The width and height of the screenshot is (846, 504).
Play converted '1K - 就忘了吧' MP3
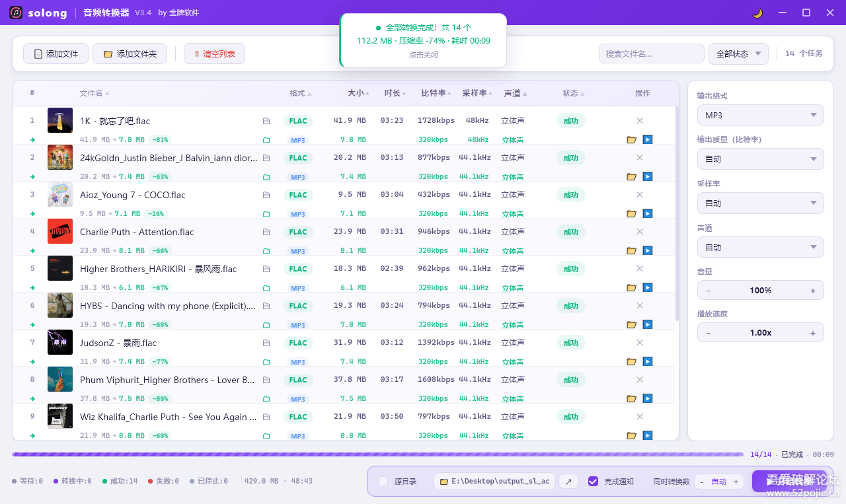[648, 139]
